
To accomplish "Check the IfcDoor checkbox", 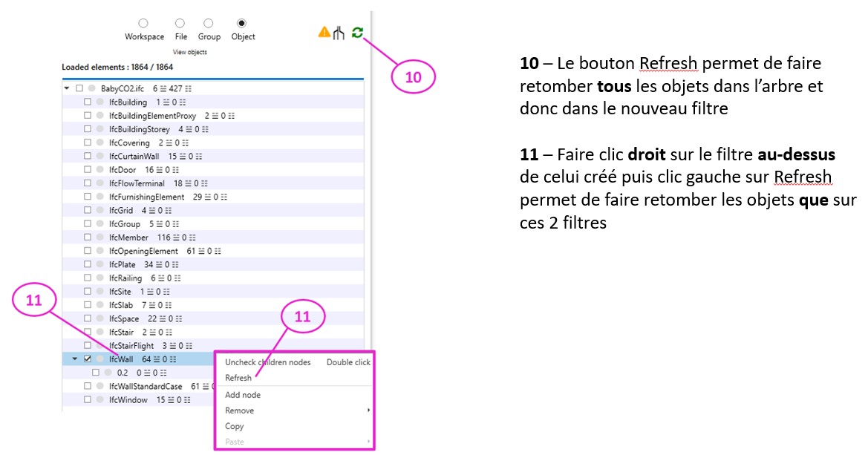I will tap(88, 169).
